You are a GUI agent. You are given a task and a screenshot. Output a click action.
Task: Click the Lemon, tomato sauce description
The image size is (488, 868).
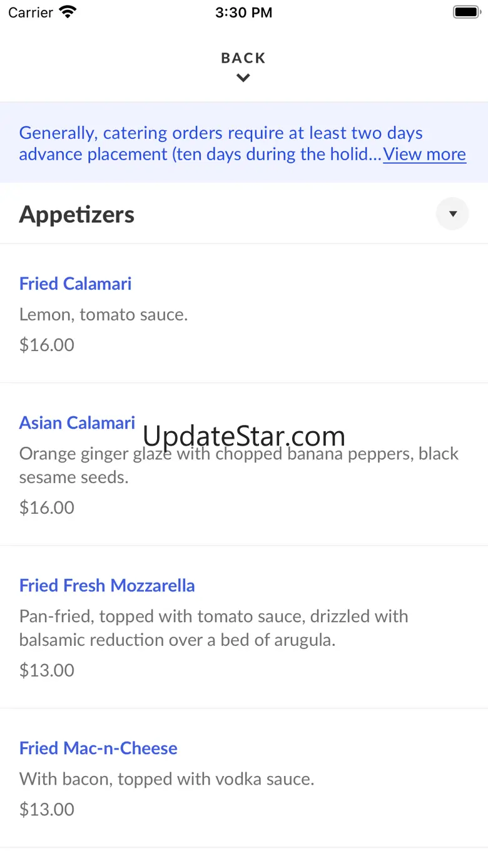(104, 314)
